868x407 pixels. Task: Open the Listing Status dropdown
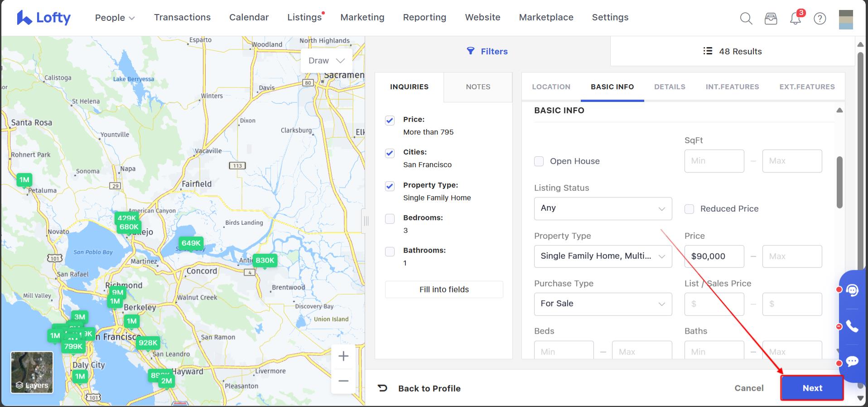pos(603,208)
